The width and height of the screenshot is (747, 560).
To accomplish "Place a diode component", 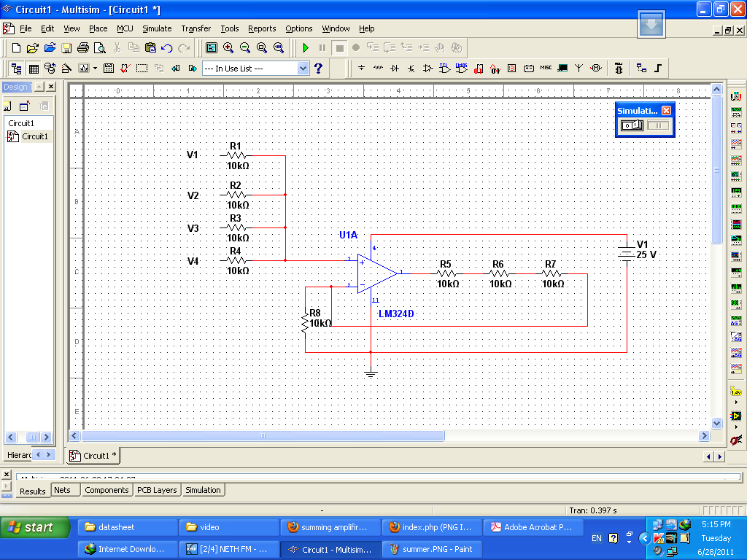I will click(395, 68).
